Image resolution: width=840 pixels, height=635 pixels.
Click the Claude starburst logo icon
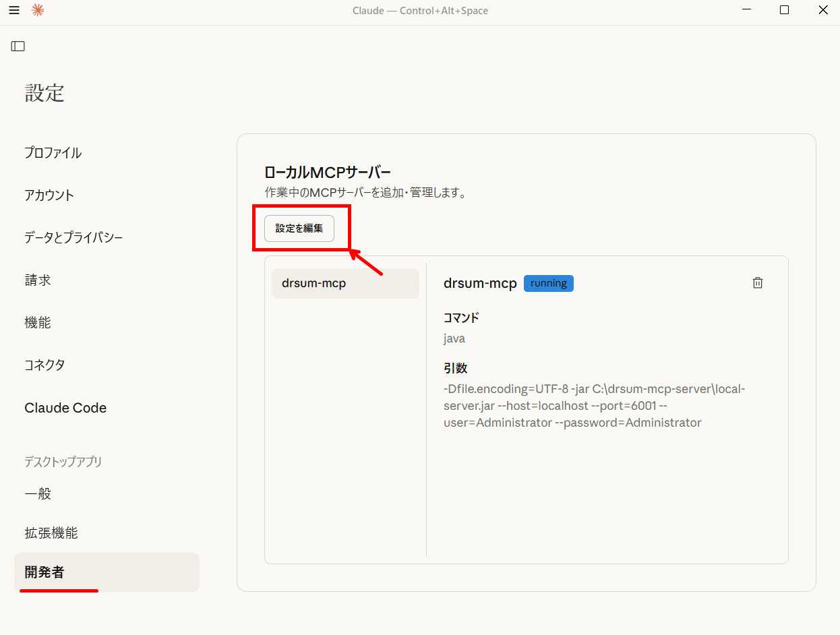pyautogui.click(x=38, y=10)
